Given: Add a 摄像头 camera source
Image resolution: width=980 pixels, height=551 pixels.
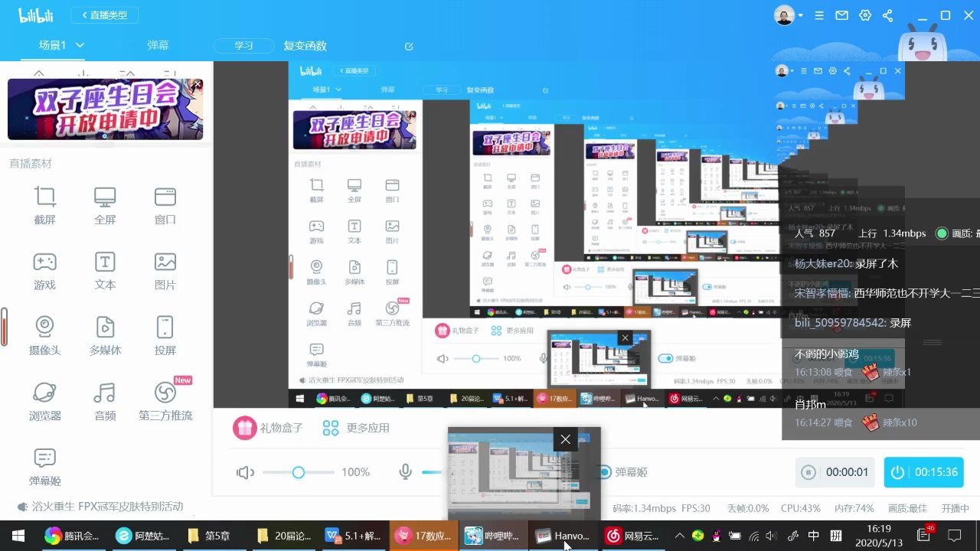Looking at the screenshot, I should 45,336.
